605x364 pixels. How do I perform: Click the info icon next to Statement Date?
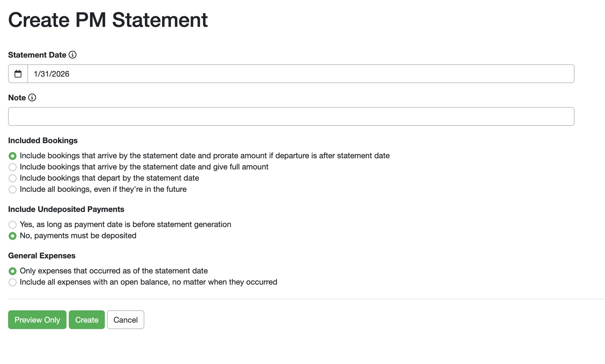(x=73, y=55)
